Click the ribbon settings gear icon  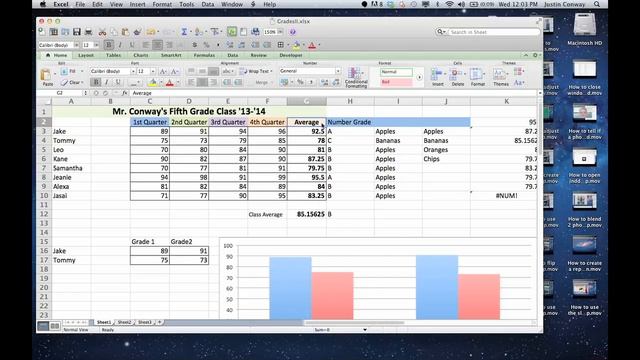(535, 55)
